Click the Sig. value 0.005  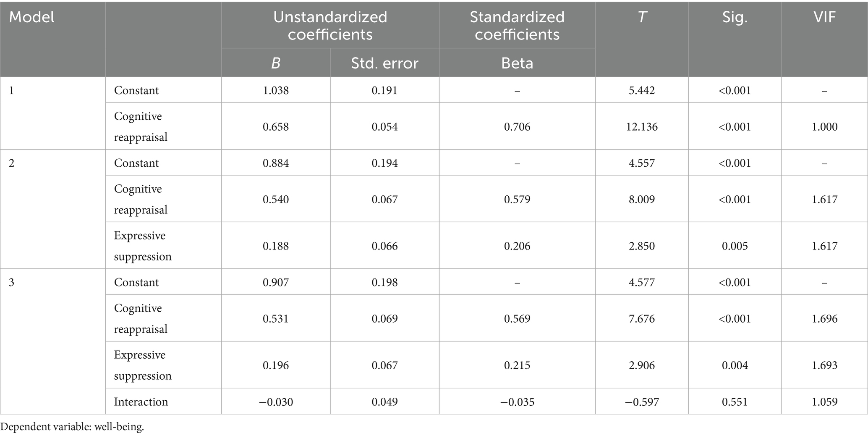click(x=735, y=246)
